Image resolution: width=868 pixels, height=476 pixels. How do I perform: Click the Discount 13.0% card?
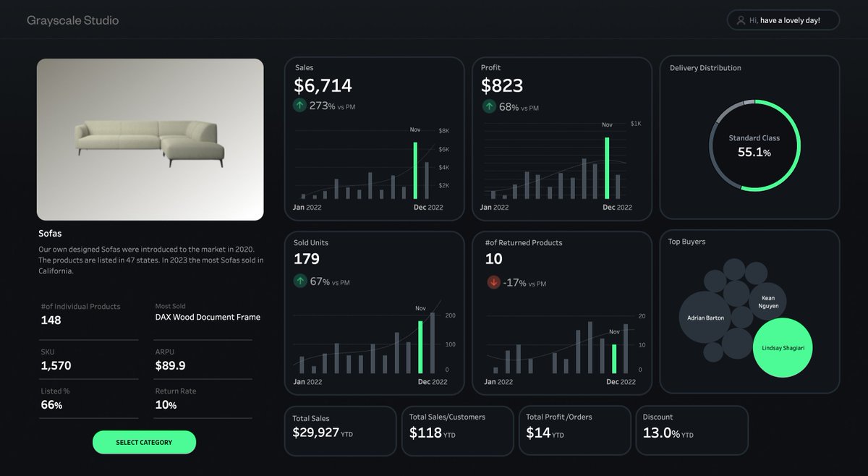click(x=692, y=430)
